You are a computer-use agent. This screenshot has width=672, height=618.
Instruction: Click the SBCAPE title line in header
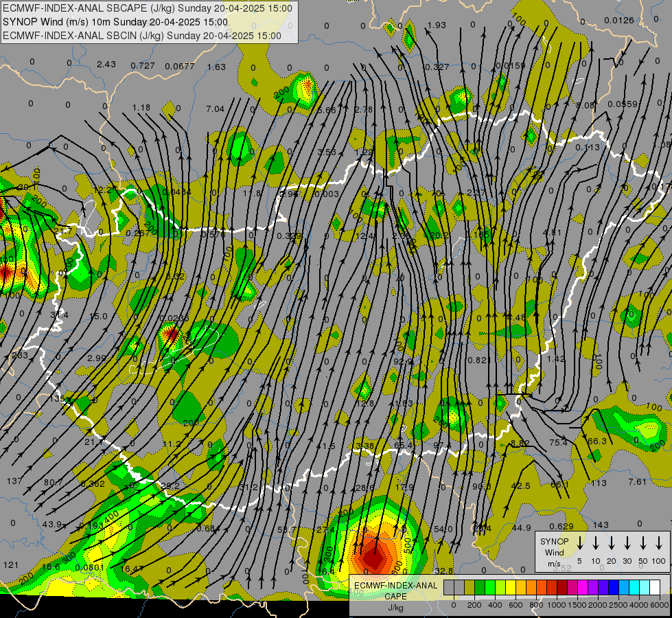pos(148,8)
